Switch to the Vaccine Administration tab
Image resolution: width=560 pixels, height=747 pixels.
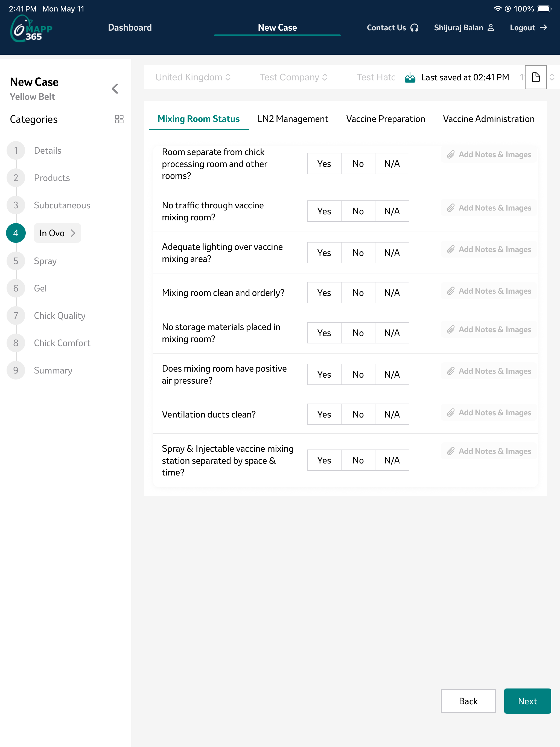pyautogui.click(x=488, y=119)
